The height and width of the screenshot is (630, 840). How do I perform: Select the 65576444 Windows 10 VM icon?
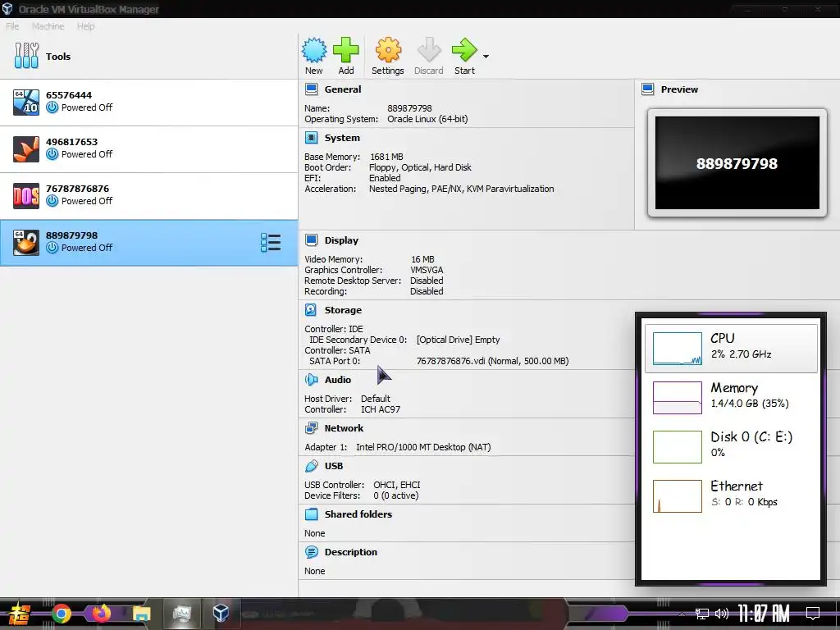coord(26,102)
